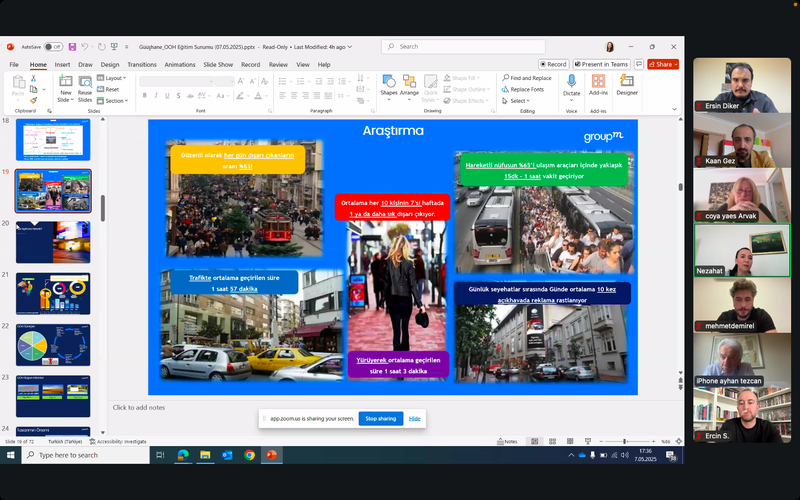This screenshot has height=500, width=800.
Task: Toggle numbered list
Action: pos(301,81)
